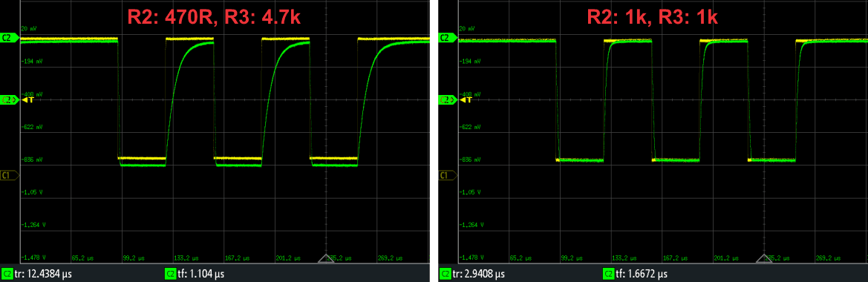Click the -194 mV scale label in the right scope
The height and width of the screenshot is (282, 868).
pyautogui.click(x=471, y=62)
